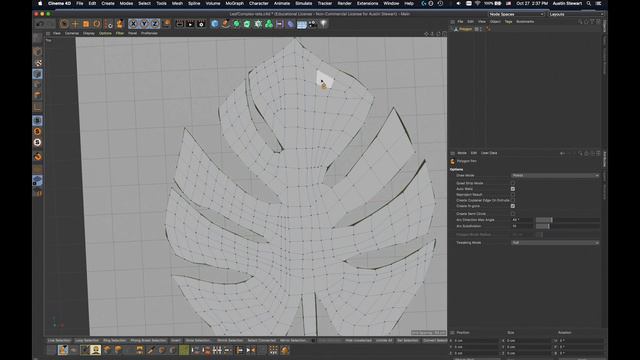
Task: Open the Object Manager Tags menu
Action: pyautogui.click(x=508, y=22)
